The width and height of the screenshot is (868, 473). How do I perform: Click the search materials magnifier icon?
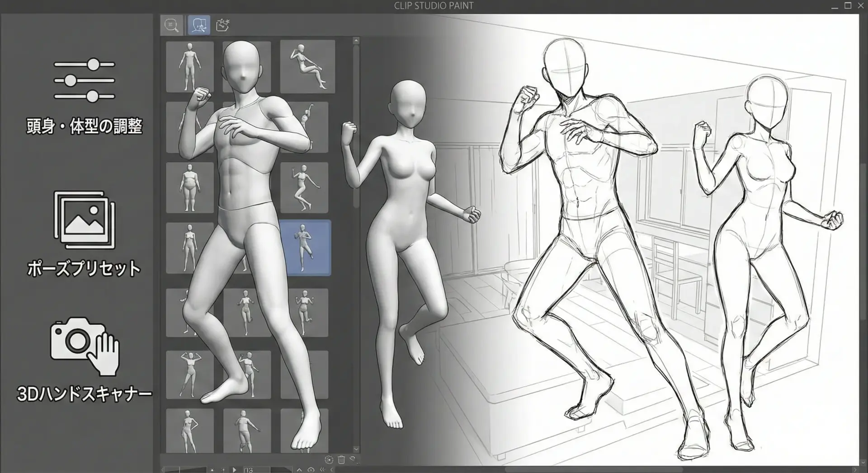171,25
